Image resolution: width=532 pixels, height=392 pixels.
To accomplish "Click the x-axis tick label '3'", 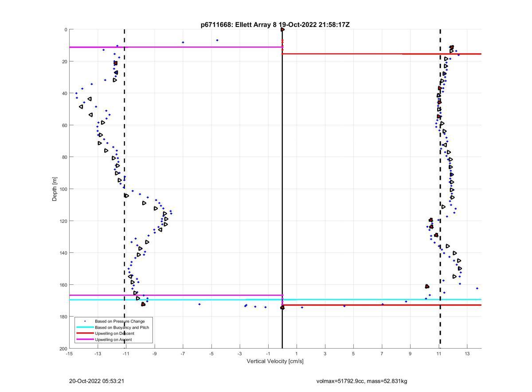I will [x=325, y=353].
